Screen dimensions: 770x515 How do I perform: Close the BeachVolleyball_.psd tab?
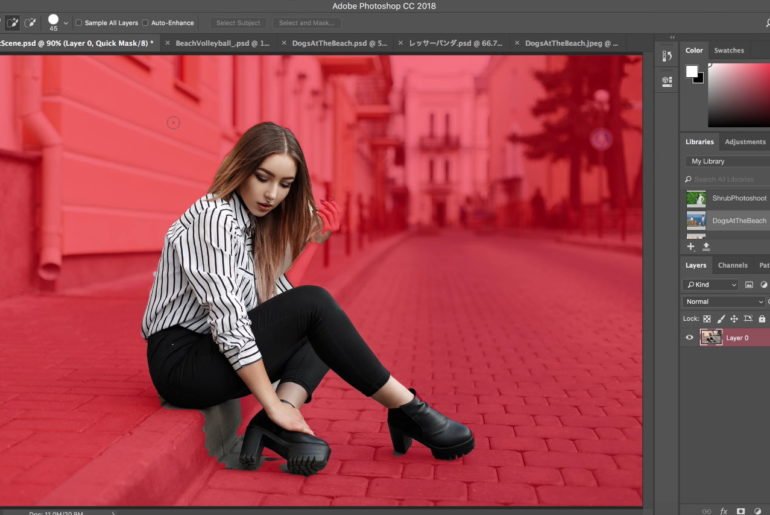coord(167,43)
